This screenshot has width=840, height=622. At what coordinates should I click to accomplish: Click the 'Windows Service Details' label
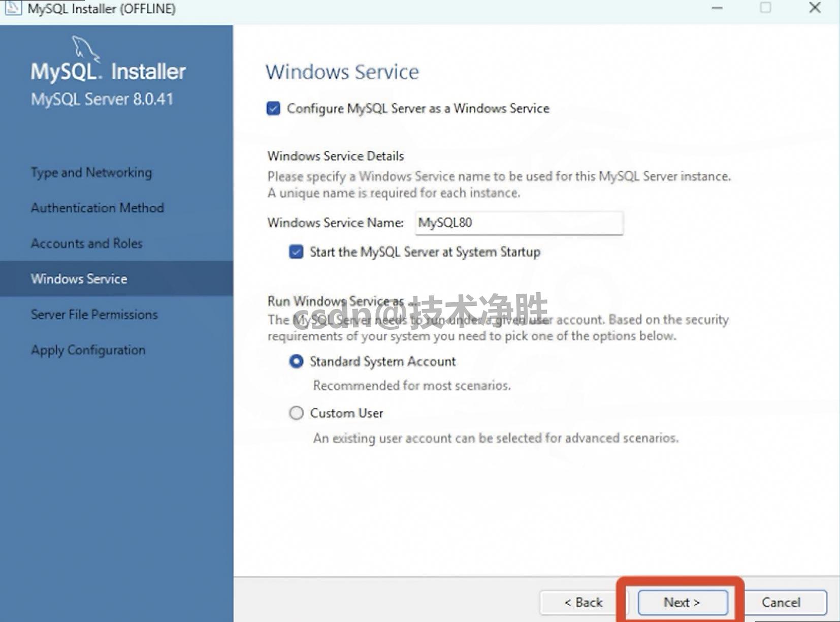[336, 156]
